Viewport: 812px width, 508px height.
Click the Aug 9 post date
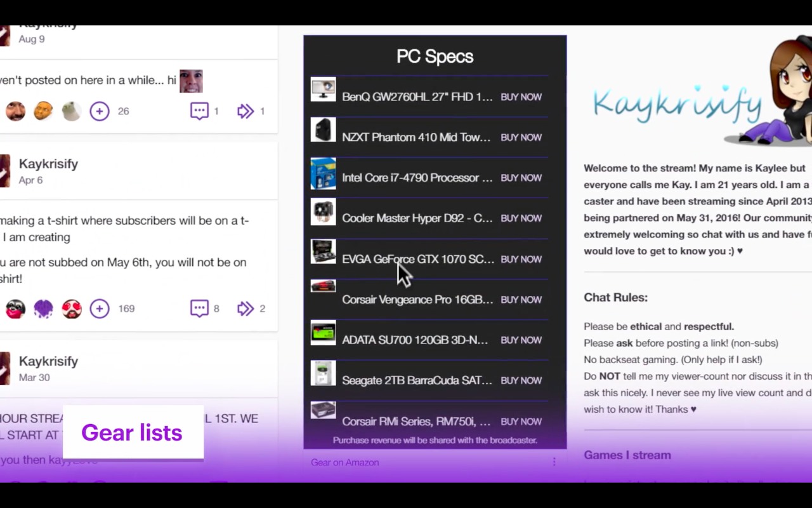coord(32,39)
